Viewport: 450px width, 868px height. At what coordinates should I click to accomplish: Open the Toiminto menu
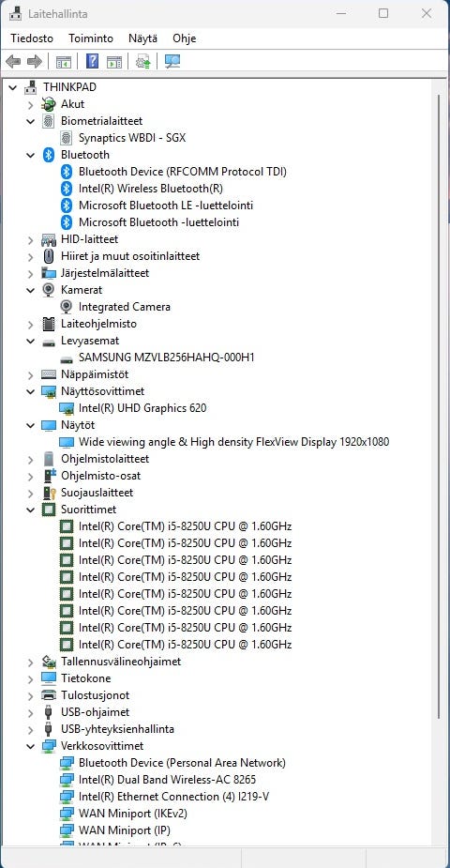[x=91, y=38]
